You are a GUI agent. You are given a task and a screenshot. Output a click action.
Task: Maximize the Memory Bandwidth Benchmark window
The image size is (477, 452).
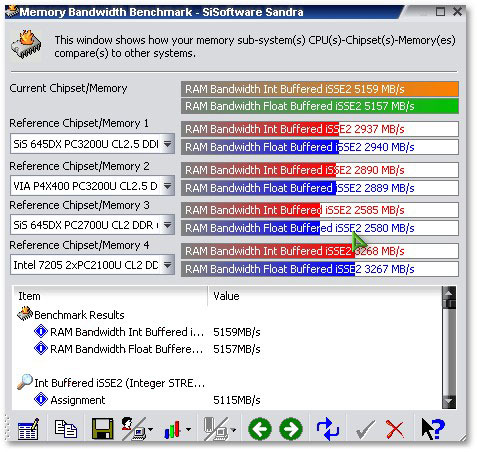point(441,12)
